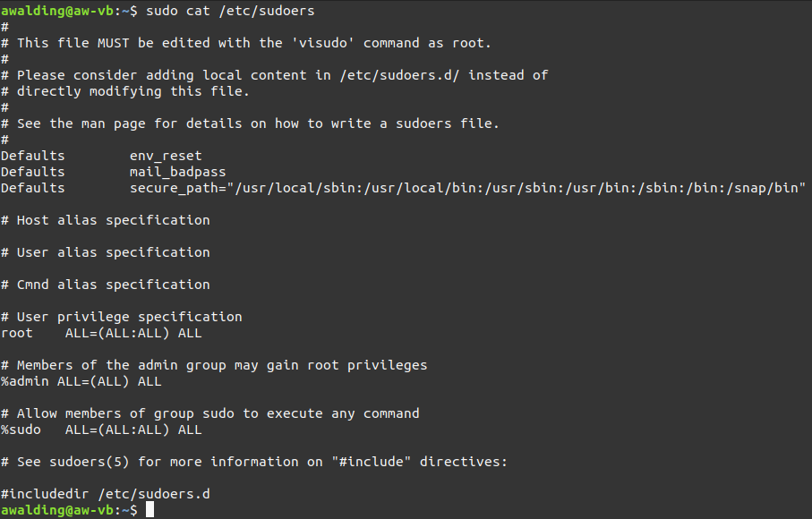
Task: Click the '%admin ALL=(ALL) ALL' line
Action: 81,381
